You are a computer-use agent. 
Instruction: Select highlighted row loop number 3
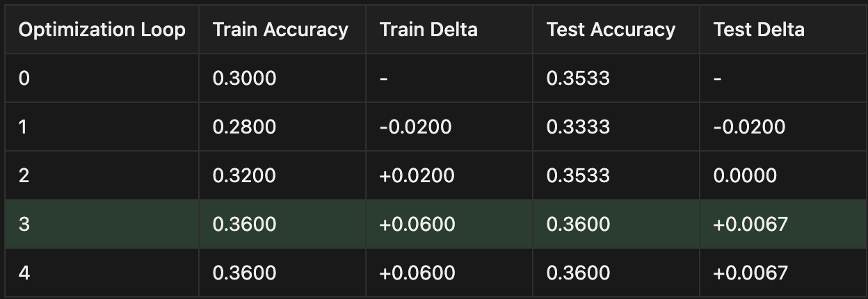coord(24,224)
